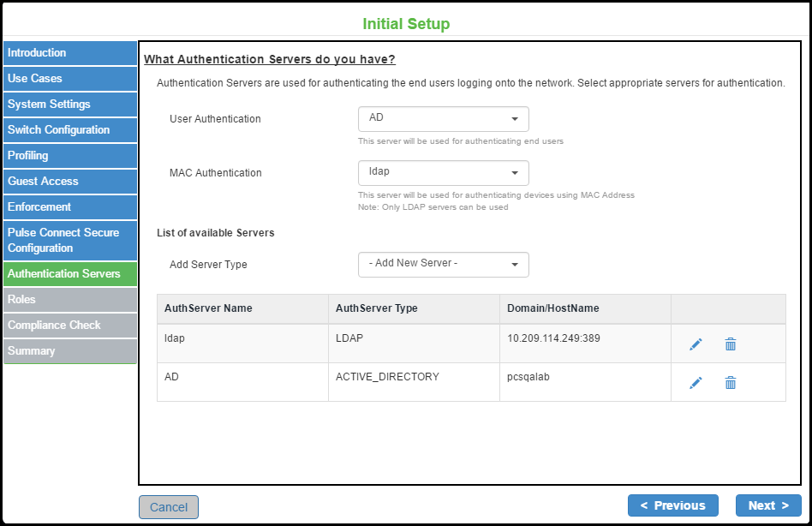Switch to Switch Configuration step
Screen dimensions: 812x526
click(69, 130)
